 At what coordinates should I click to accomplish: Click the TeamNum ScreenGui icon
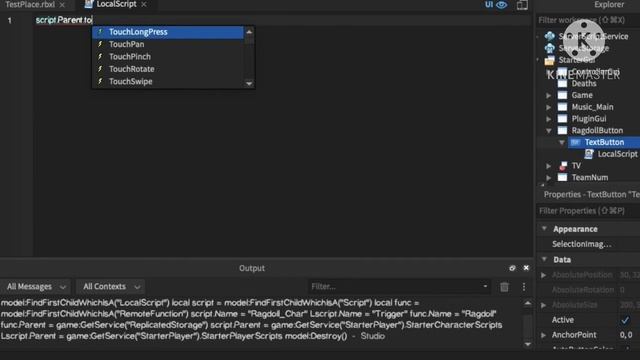pyautogui.click(x=562, y=178)
